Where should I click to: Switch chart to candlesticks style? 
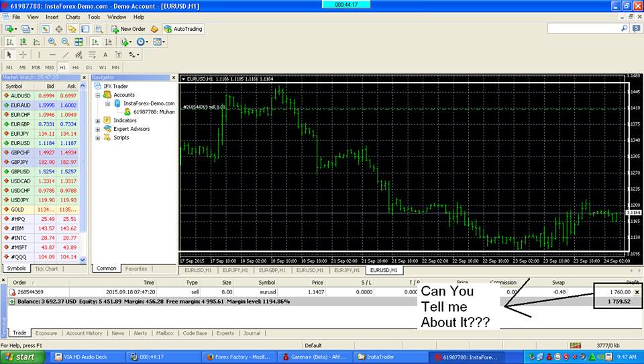tap(23, 42)
